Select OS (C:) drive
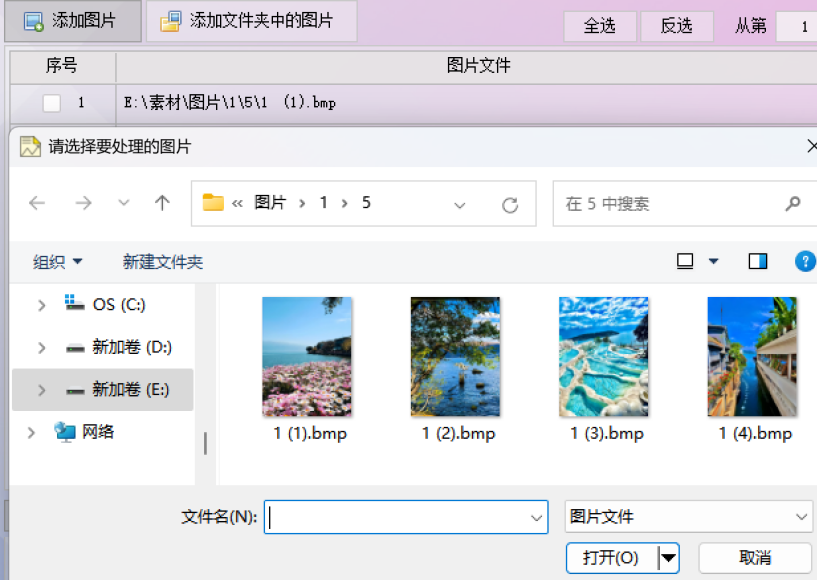The width and height of the screenshot is (817, 580). [x=104, y=304]
